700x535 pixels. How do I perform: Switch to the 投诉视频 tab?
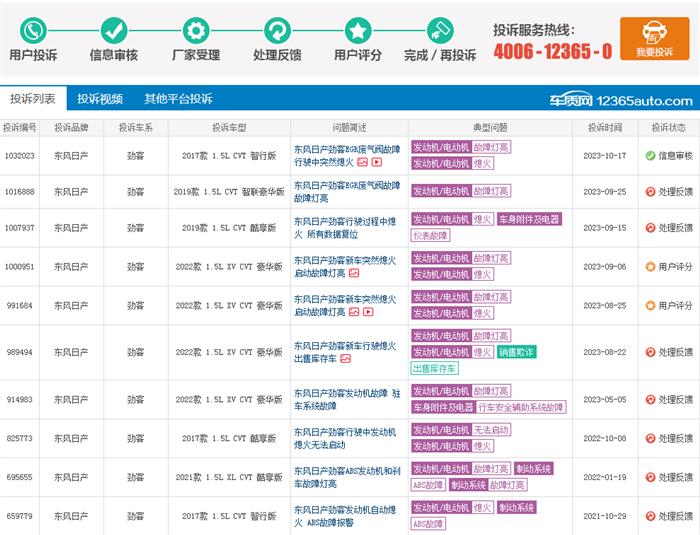click(100, 98)
